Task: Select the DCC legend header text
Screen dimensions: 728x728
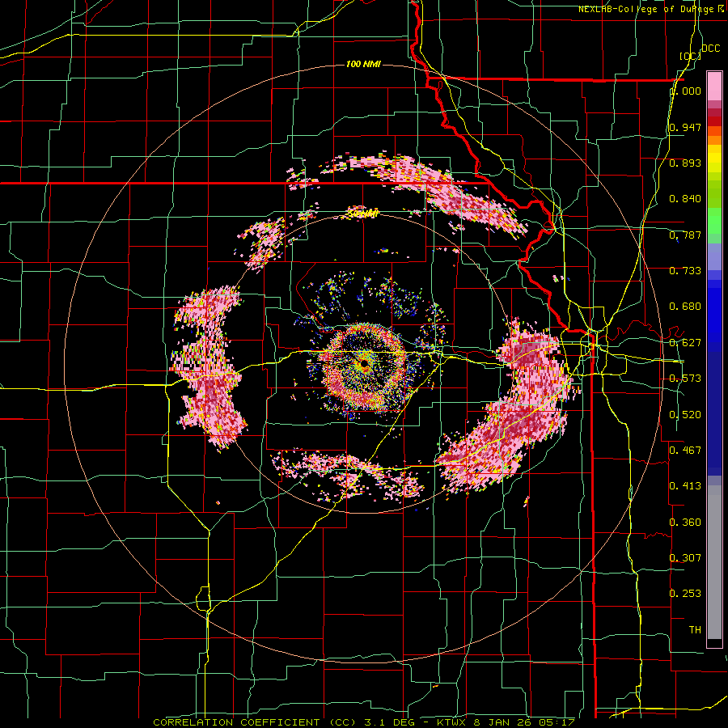Action: pyautogui.click(x=710, y=49)
